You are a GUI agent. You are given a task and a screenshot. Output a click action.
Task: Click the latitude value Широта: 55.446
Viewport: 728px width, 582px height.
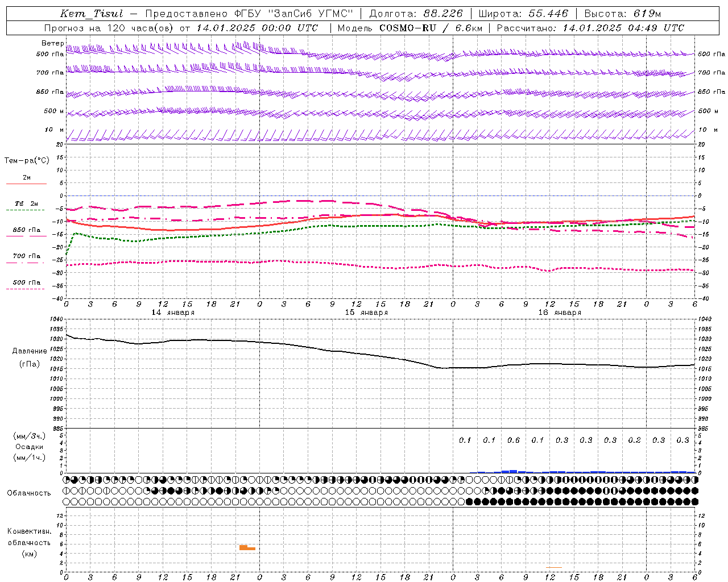[x=523, y=14]
